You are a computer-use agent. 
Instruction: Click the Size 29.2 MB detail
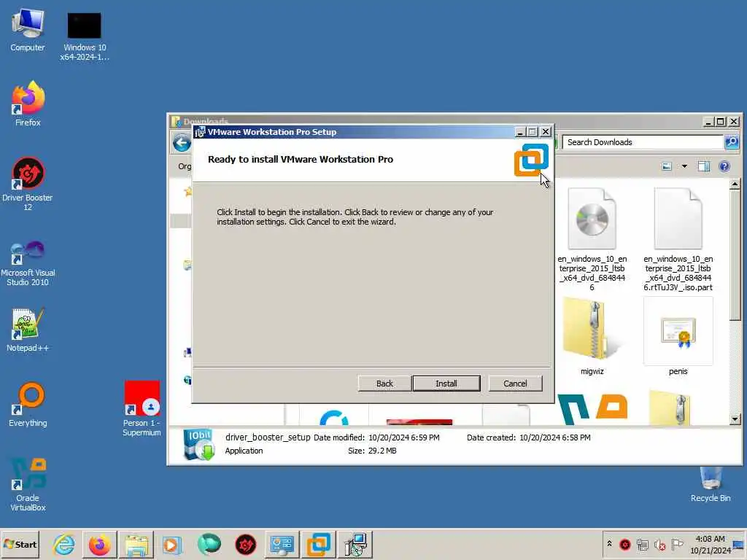(372, 451)
